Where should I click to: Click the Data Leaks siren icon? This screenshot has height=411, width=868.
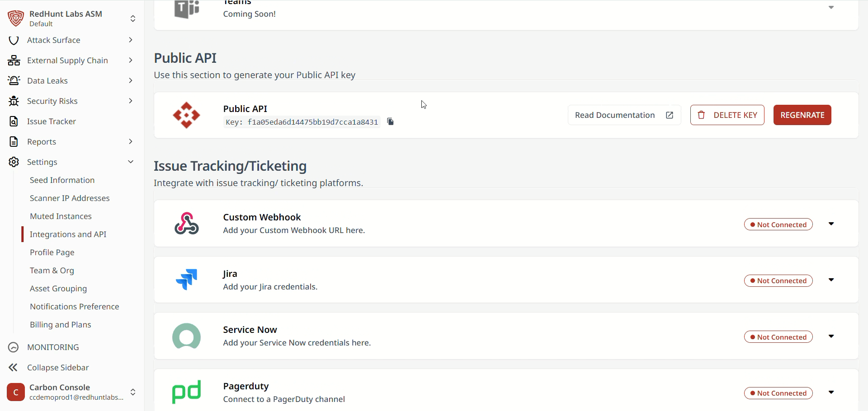pyautogui.click(x=14, y=81)
